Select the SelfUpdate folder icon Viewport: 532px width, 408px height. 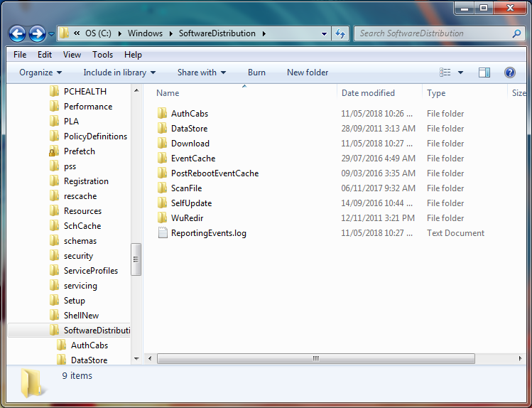(x=162, y=203)
